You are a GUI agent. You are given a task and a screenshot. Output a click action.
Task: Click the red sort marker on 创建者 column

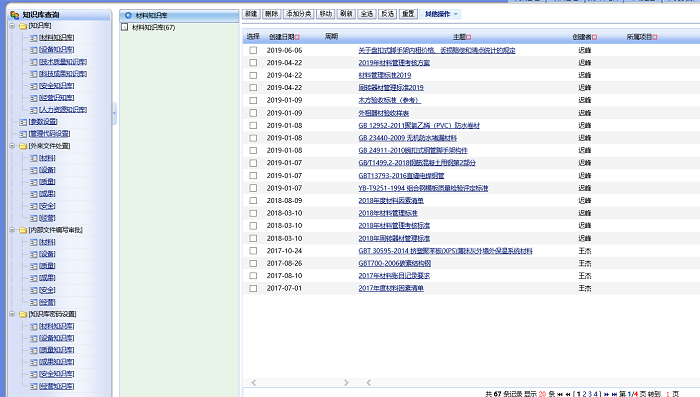594,37
